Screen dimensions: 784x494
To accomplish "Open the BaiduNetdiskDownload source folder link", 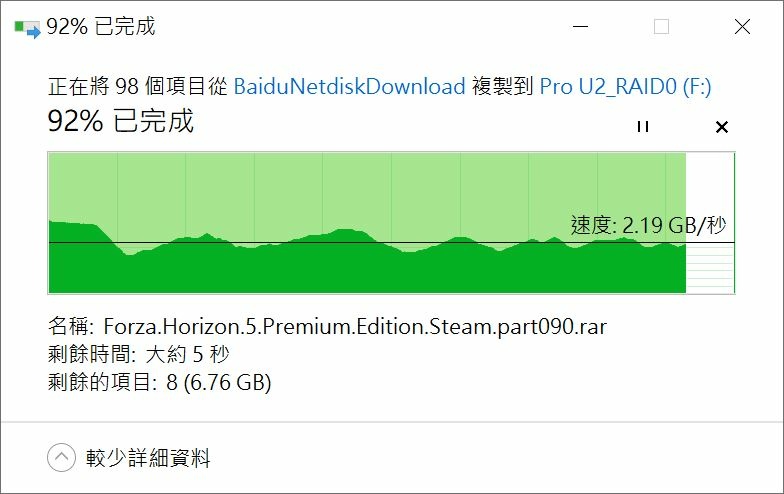I will tap(350, 86).
